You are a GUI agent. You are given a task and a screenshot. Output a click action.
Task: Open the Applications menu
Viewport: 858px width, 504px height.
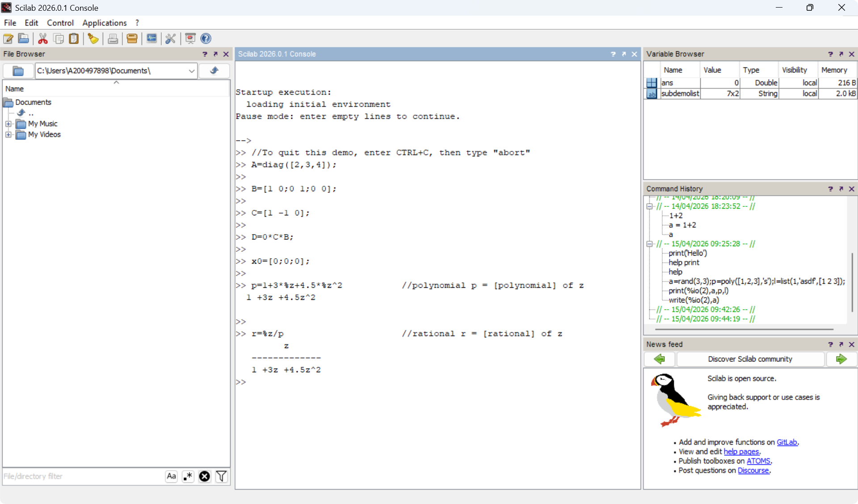(x=105, y=23)
